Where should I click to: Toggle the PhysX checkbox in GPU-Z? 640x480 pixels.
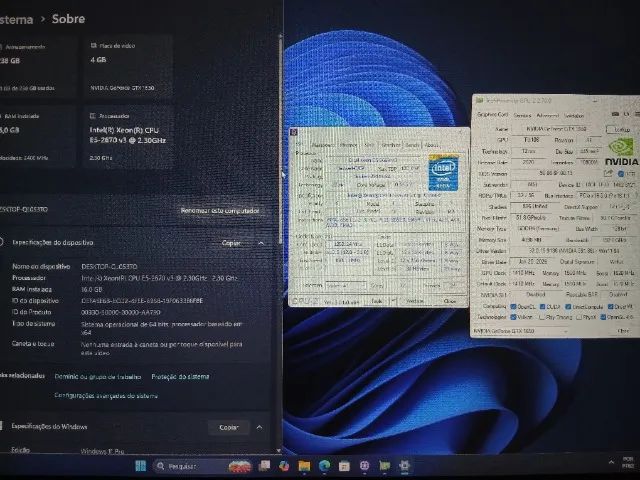point(579,317)
